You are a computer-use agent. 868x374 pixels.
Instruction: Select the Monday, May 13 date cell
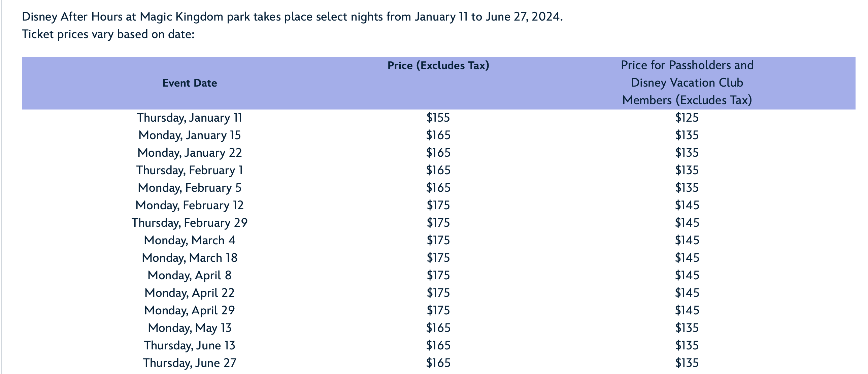pos(189,328)
